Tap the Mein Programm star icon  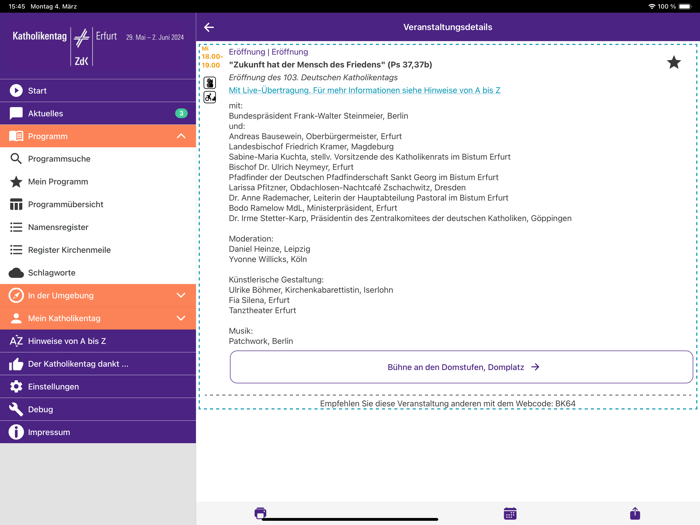click(16, 181)
